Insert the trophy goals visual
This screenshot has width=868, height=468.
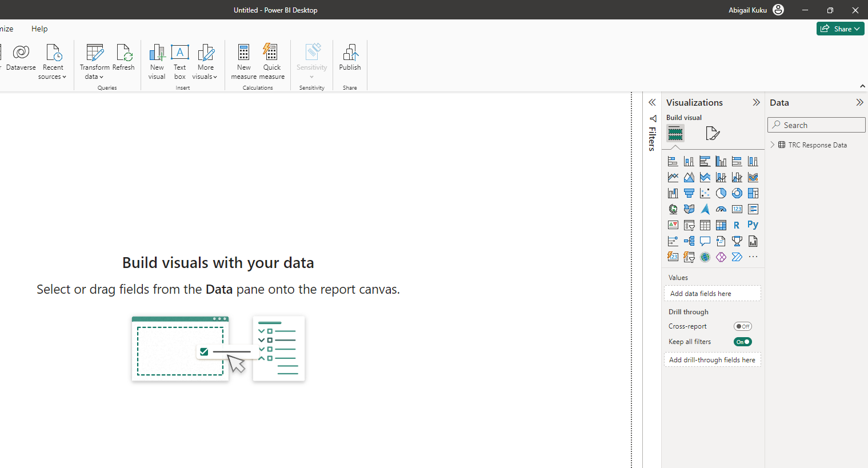click(x=737, y=241)
